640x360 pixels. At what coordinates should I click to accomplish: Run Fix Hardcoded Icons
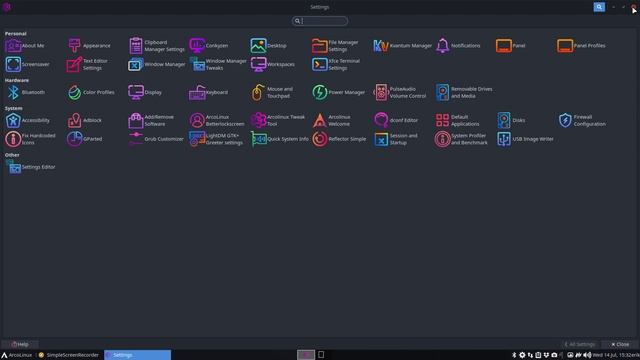[30, 139]
